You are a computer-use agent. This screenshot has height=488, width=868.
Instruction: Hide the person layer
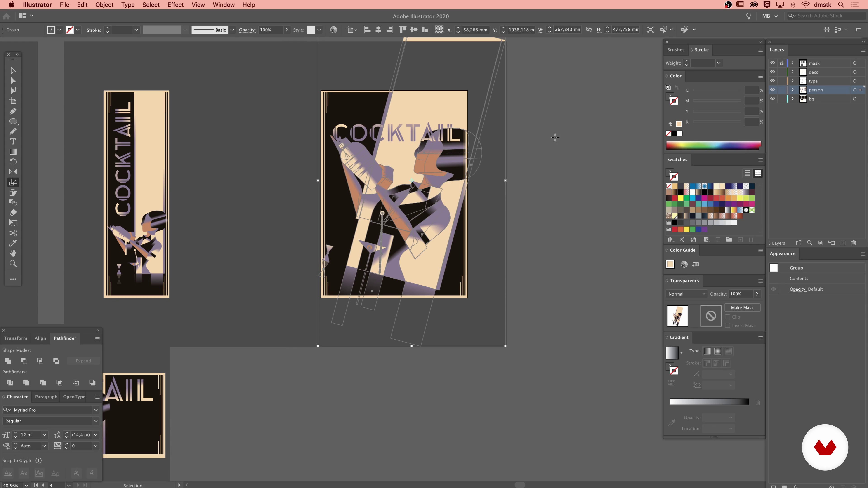point(772,90)
